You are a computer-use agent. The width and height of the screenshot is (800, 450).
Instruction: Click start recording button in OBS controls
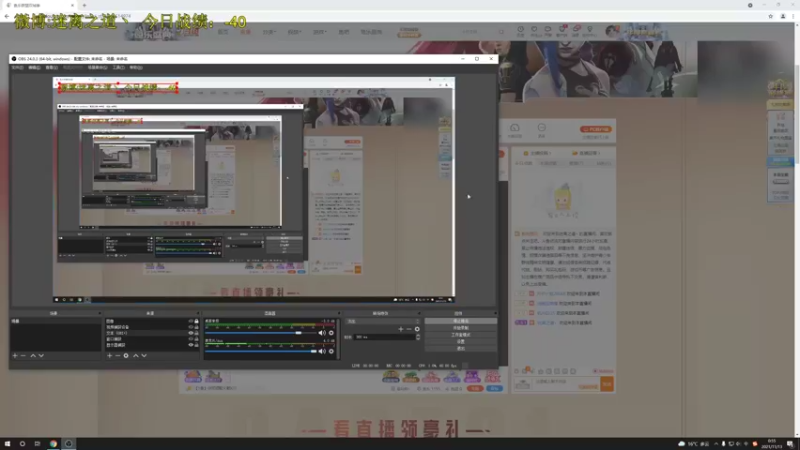click(461, 328)
